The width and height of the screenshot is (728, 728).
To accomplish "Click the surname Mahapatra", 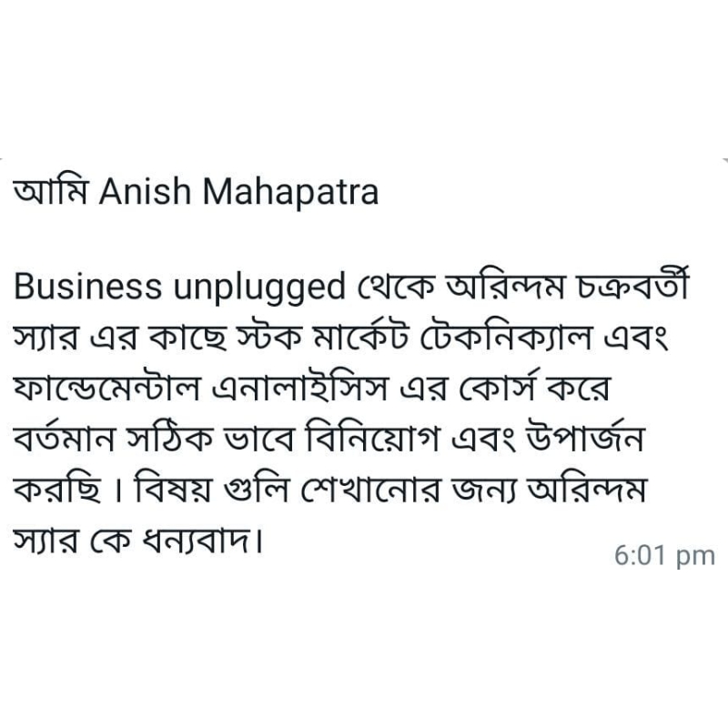I will [x=290, y=193].
